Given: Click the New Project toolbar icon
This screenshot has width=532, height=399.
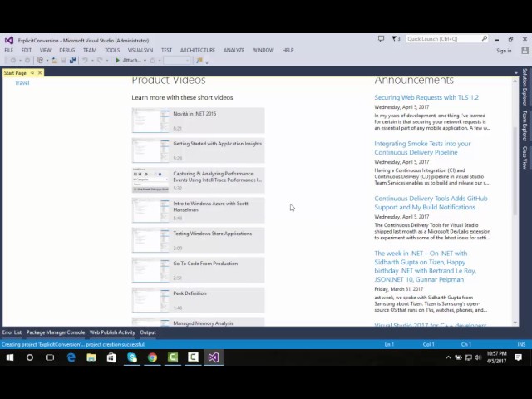Looking at the screenshot, I should 40,61.
